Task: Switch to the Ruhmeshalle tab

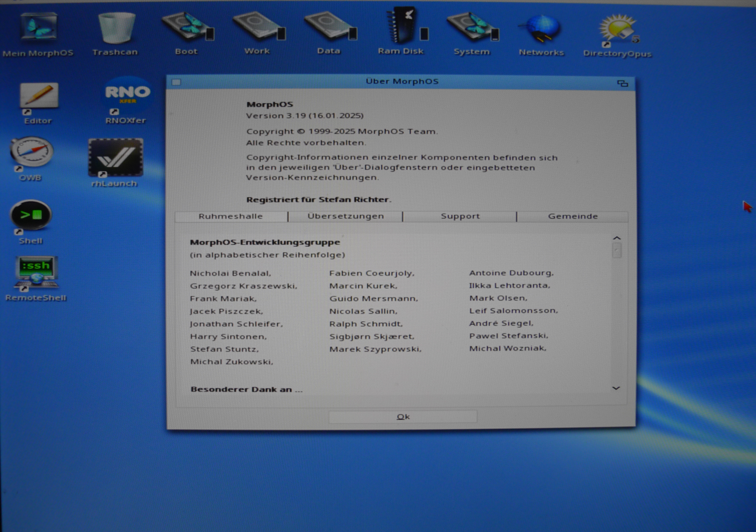Action: point(231,216)
